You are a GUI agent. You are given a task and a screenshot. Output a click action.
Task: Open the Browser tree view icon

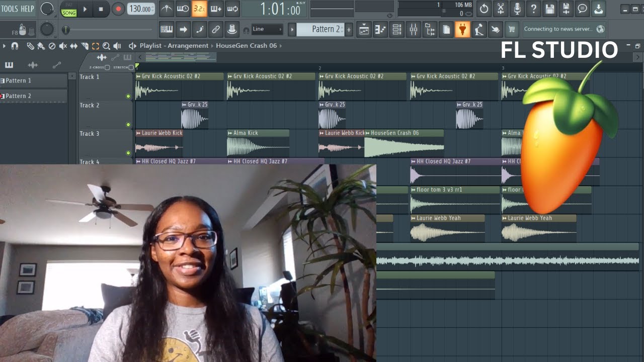[x=430, y=29]
